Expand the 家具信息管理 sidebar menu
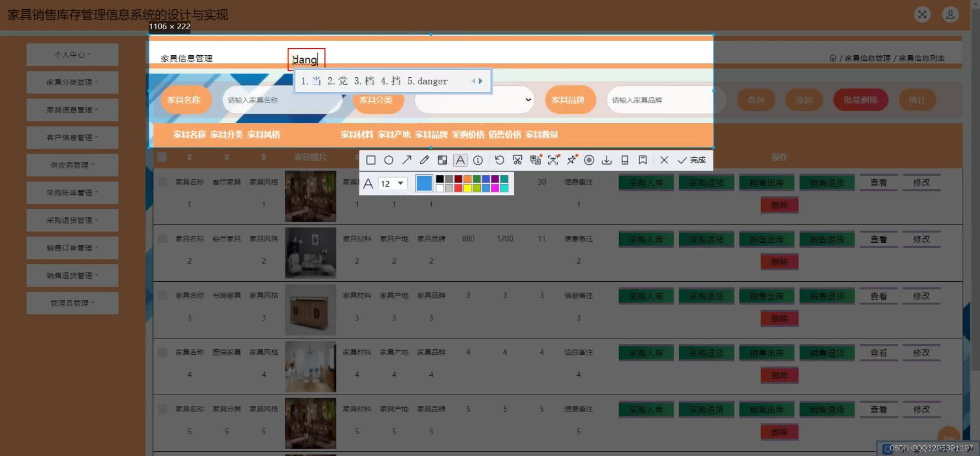 point(72,110)
